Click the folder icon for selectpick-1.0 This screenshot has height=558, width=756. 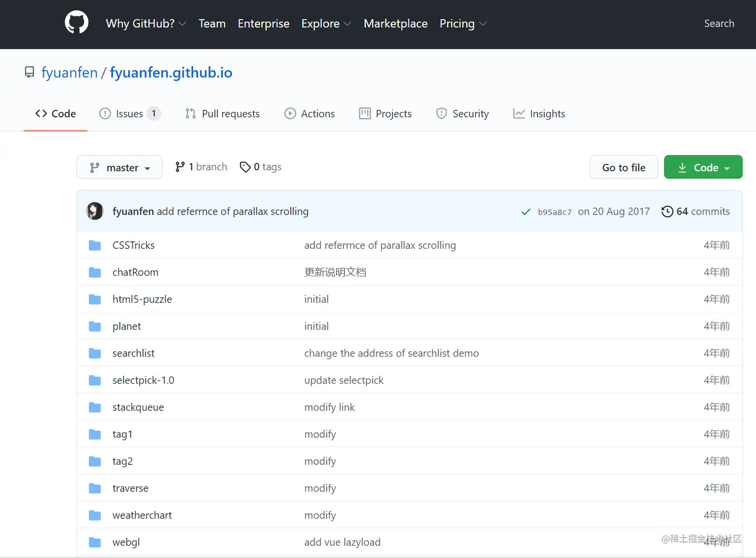coord(94,380)
